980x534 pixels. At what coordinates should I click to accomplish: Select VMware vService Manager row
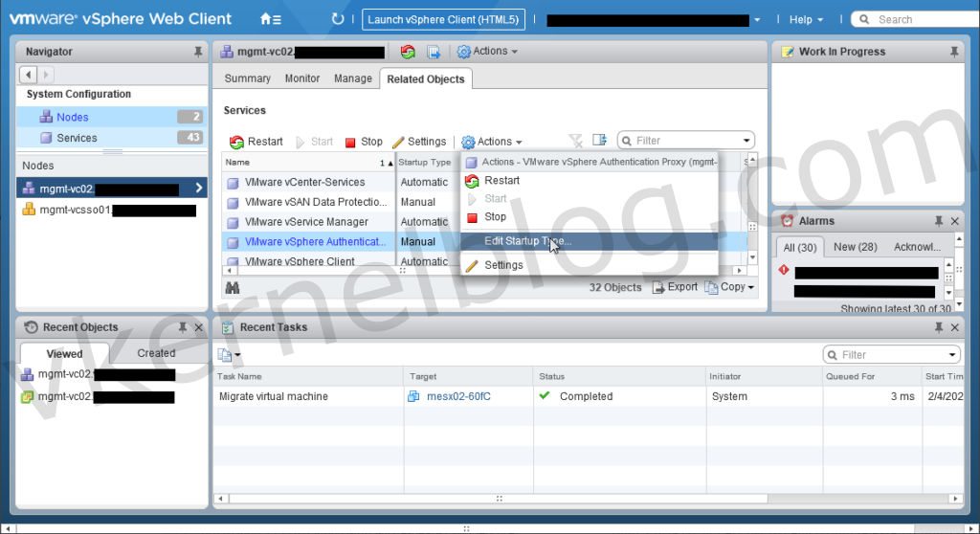(x=309, y=222)
